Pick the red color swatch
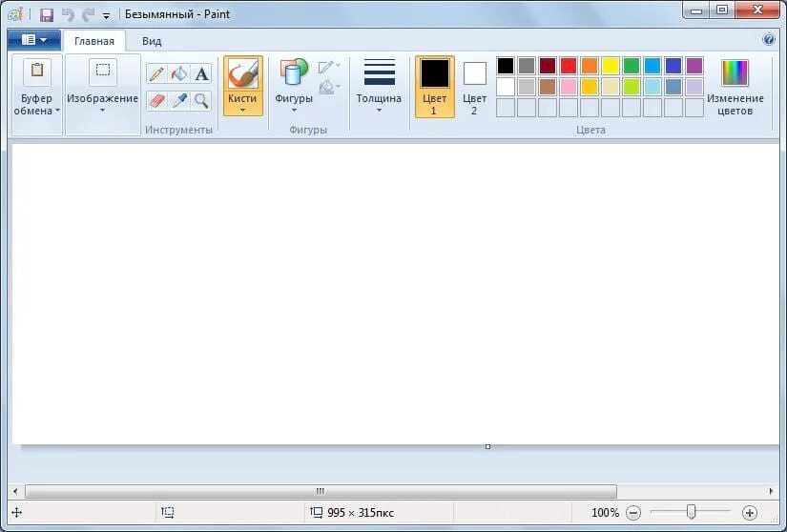The width and height of the screenshot is (787, 532). click(x=569, y=66)
